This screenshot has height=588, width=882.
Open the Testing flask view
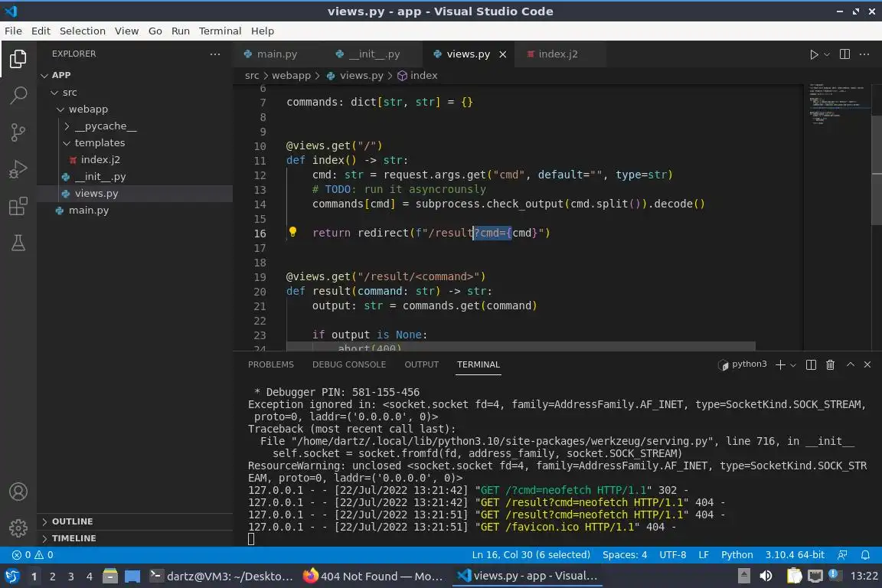18,243
